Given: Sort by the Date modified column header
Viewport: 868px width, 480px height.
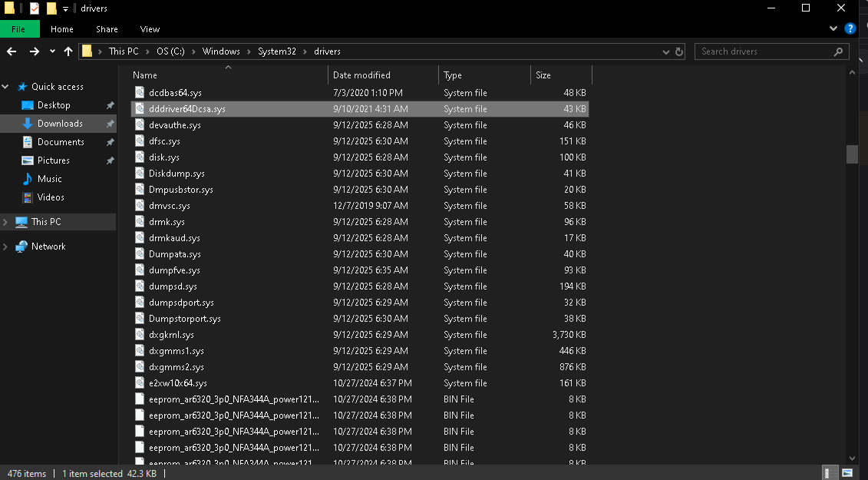Looking at the screenshot, I should click(384, 74).
